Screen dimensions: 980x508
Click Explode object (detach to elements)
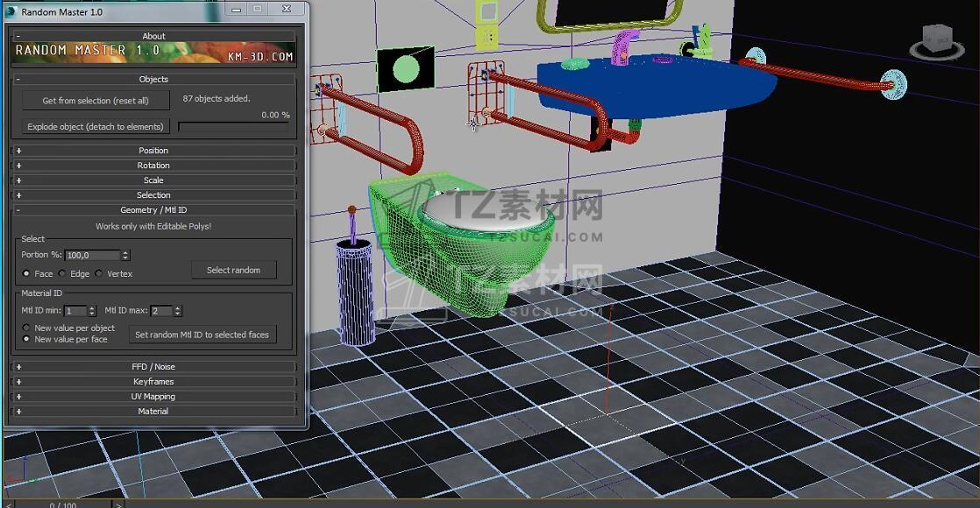pos(96,126)
